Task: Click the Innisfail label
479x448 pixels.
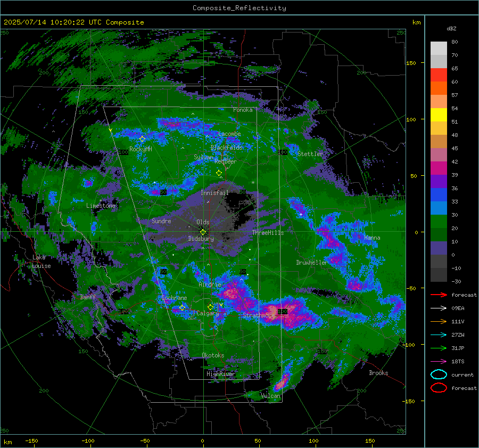Action: 214,193
